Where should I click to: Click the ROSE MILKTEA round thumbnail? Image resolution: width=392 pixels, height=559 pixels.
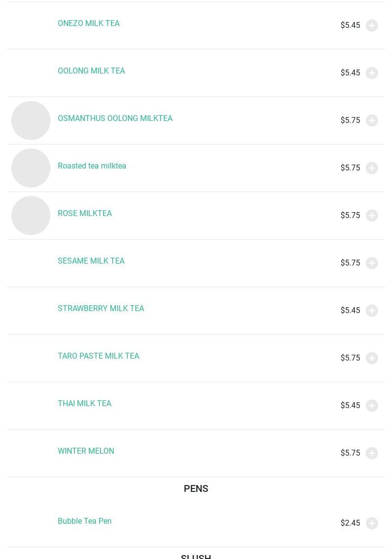(31, 216)
